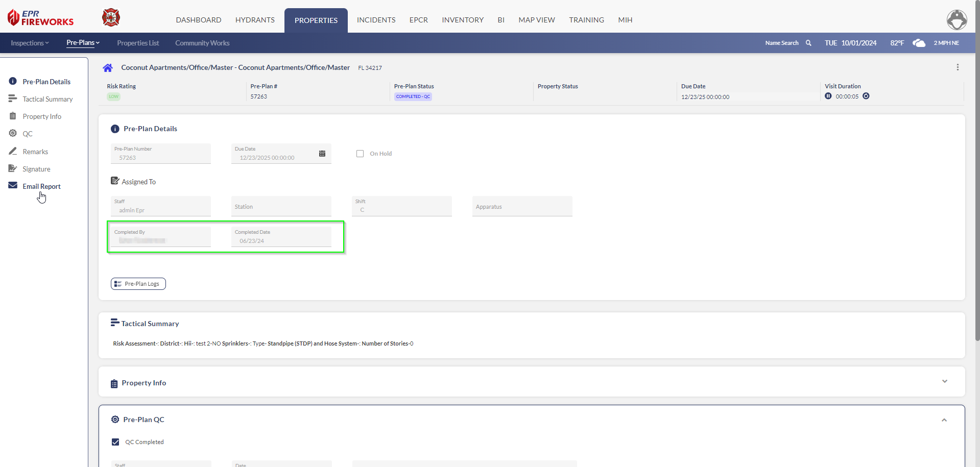Switch to the Incidents tab
This screenshot has width=980, height=467.
(x=376, y=20)
